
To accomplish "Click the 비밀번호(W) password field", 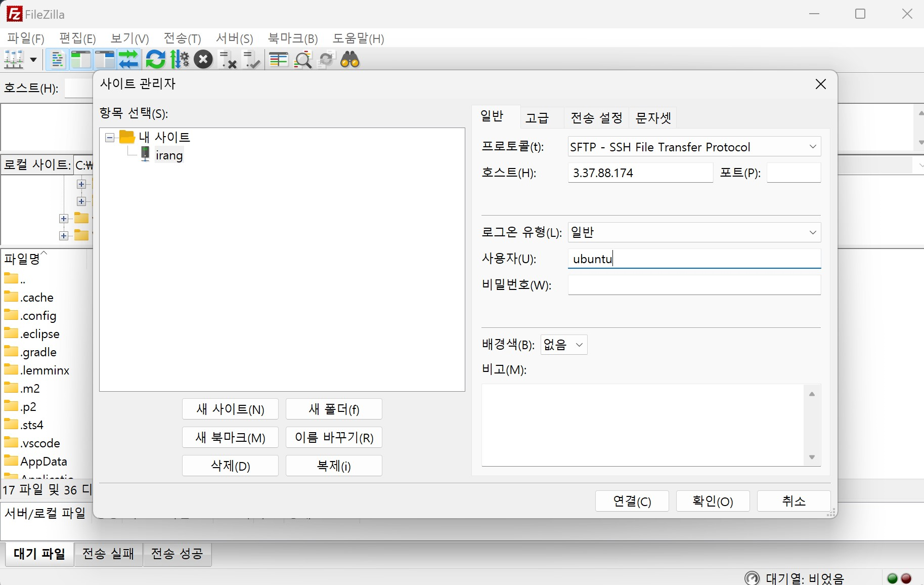I will [694, 285].
